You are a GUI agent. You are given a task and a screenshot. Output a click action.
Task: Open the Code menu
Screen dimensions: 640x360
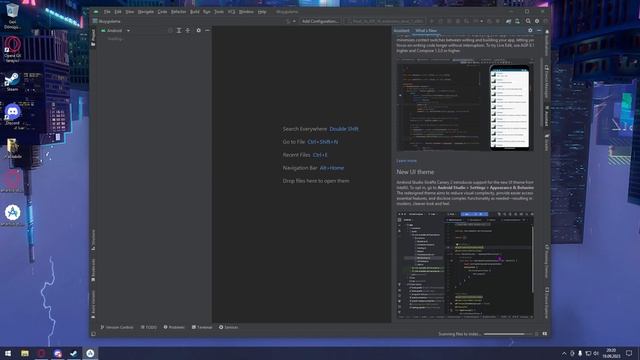pos(162,12)
